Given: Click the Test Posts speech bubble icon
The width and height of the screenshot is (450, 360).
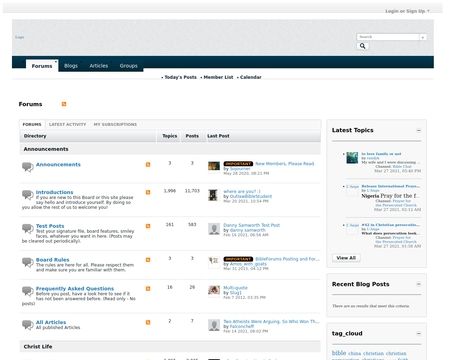Looking at the screenshot, I should 28,228.
